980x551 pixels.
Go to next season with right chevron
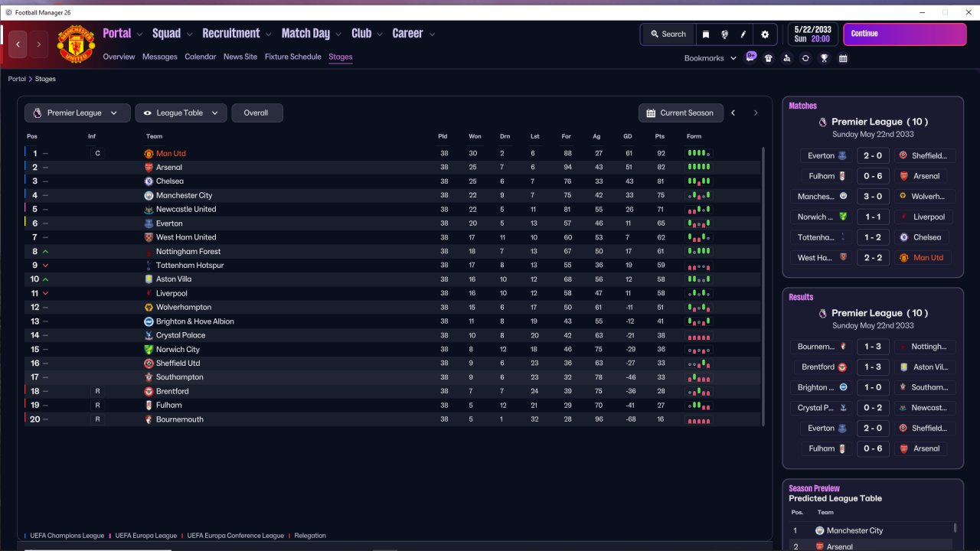click(756, 112)
